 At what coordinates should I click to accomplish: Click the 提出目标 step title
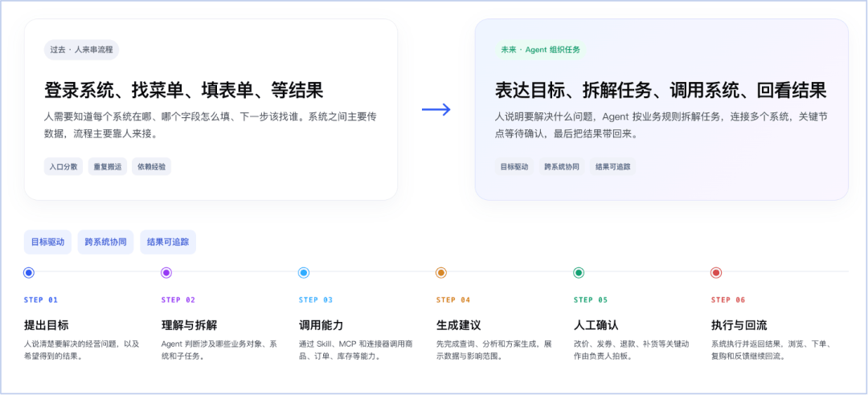click(47, 324)
